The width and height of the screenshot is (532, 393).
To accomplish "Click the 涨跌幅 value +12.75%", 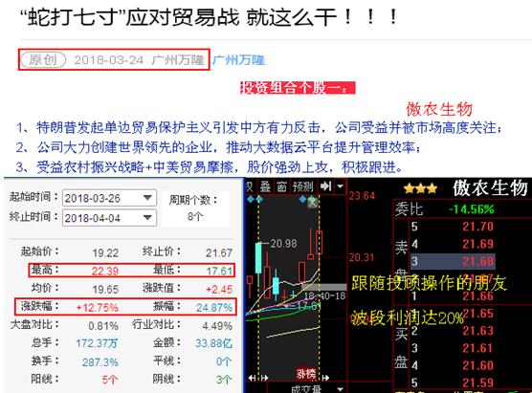I will (x=97, y=308).
